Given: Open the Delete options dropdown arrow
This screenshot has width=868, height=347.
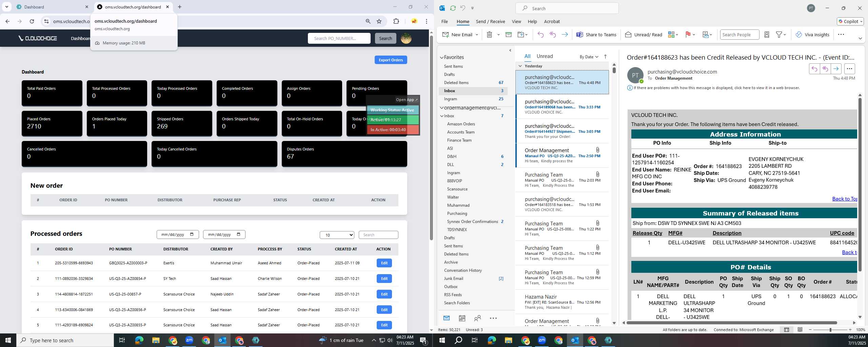Looking at the screenshot, I should pyautogui.click(x=498, y=35).
